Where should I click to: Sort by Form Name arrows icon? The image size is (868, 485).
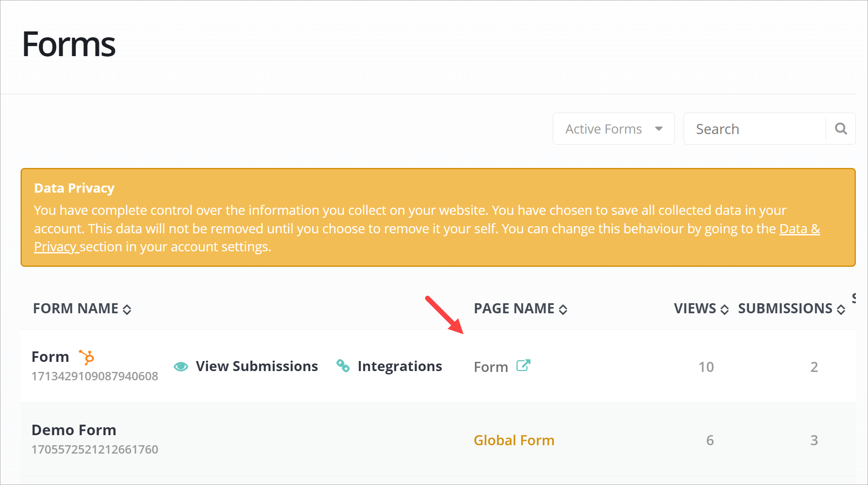click(127, 310)
